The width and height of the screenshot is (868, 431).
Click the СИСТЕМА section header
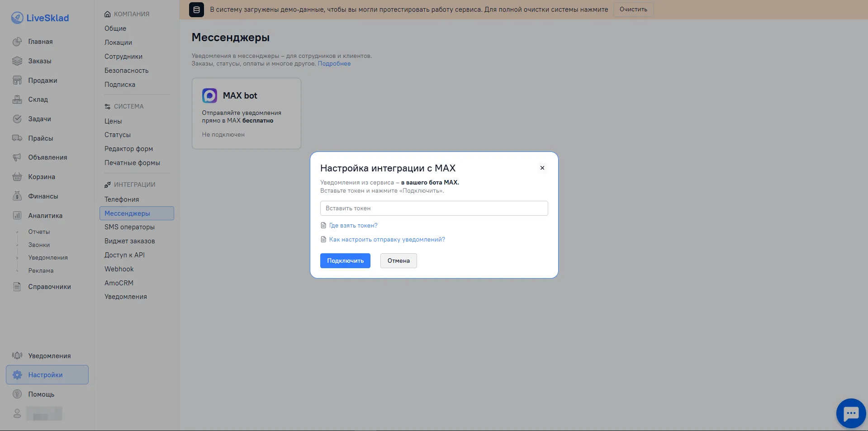coord(129,106)
